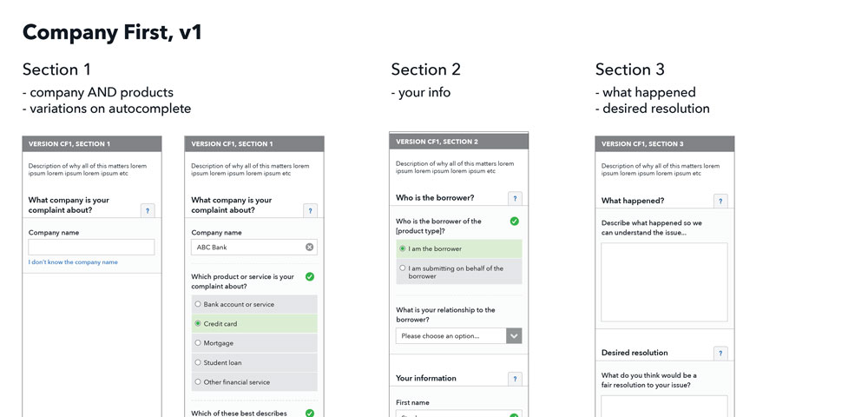Select 'Bank account or service' option

pos(198,304)
